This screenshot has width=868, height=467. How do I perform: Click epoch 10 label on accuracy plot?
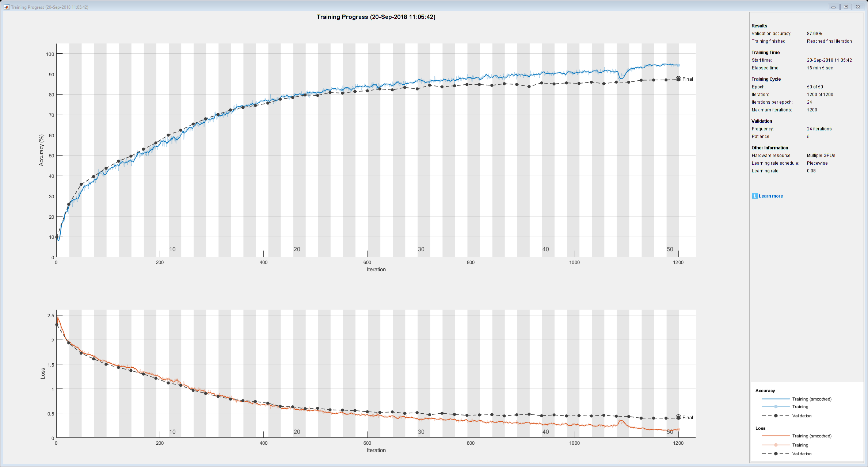point(172,249)
